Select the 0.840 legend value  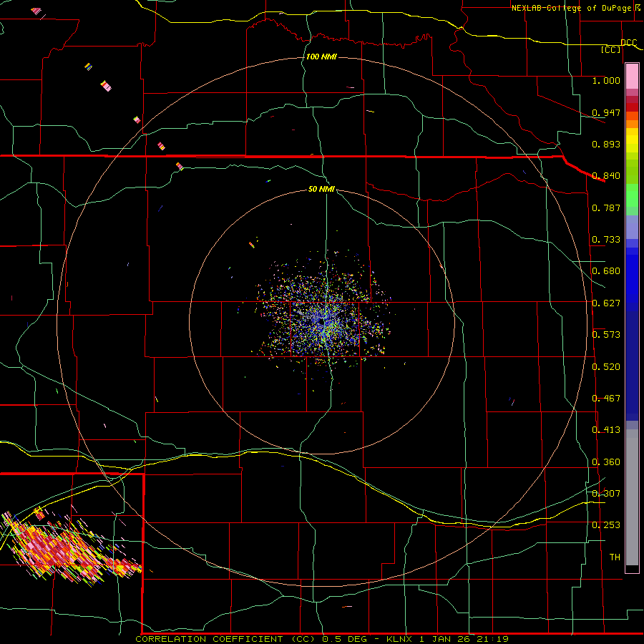click(x=606, y=175)
